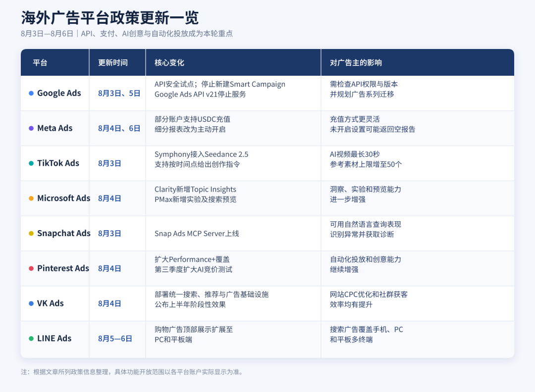This screenshot has height=392, width=535.
Task: Click text 充值方式更灵活
Action: [x=355, y=119]
